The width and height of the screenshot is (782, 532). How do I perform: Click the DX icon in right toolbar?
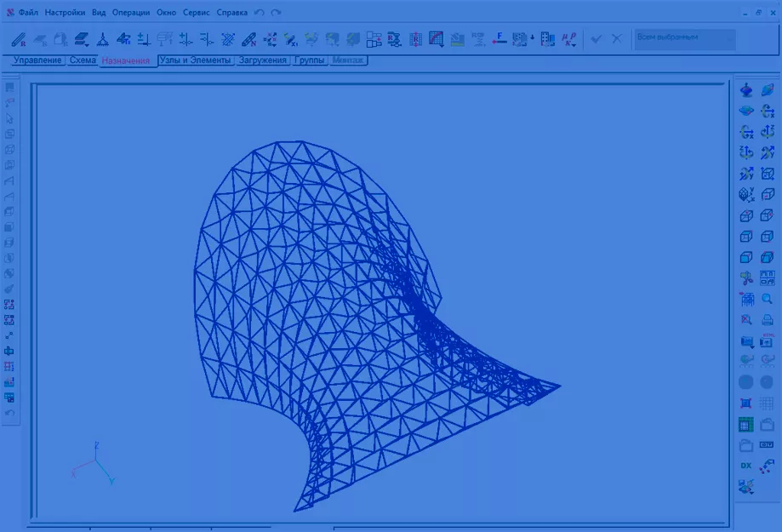(746, 466)
